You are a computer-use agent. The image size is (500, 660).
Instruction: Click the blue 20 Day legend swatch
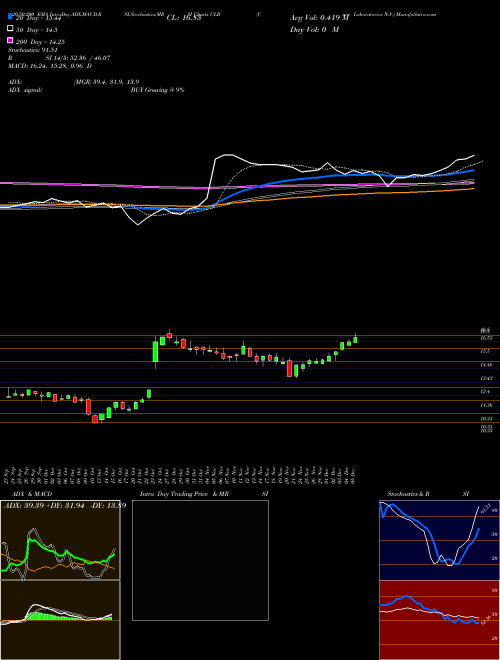(10, 17)
